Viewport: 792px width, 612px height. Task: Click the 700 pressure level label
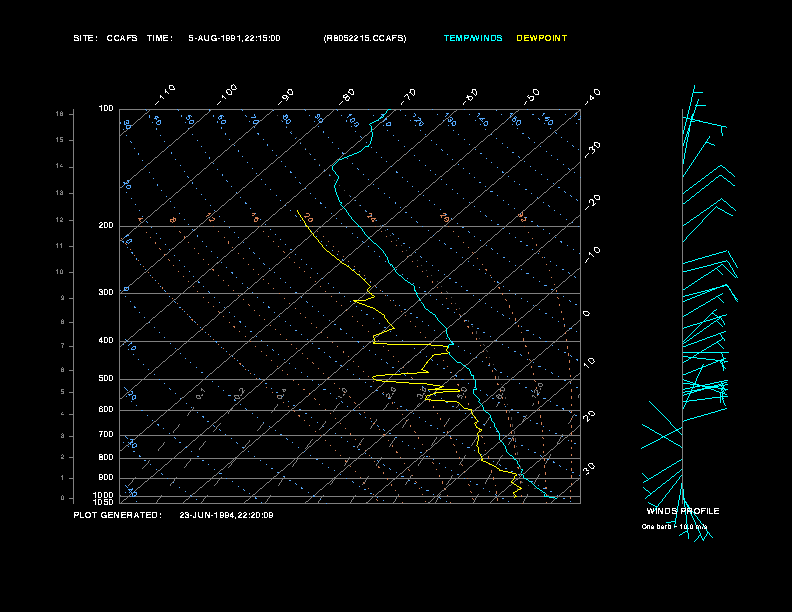coord(106,434)
